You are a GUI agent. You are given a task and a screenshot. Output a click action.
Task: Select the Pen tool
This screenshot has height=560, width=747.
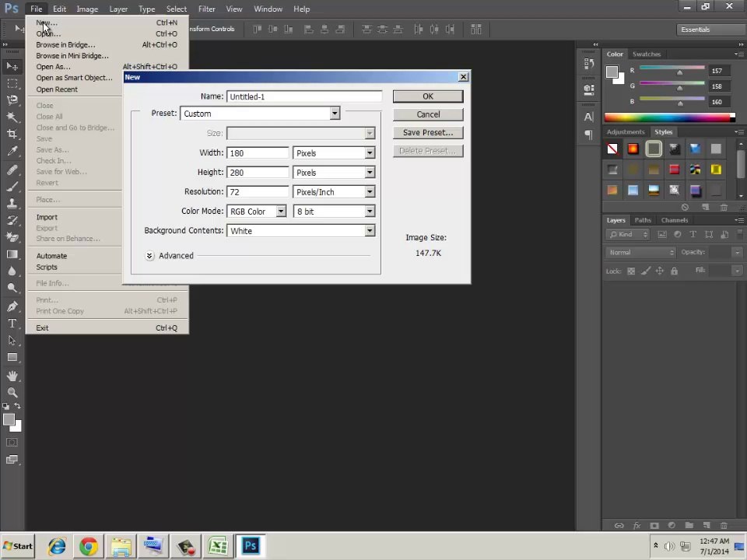(12, 306)
